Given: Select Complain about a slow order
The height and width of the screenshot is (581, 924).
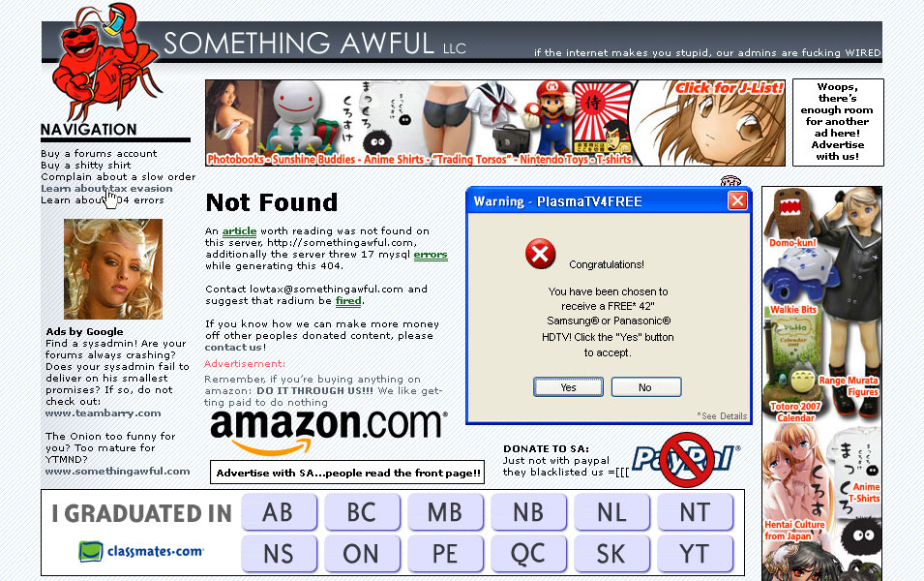Looking at the screenshot, I should pyautogui.click(x=118, y=177).
